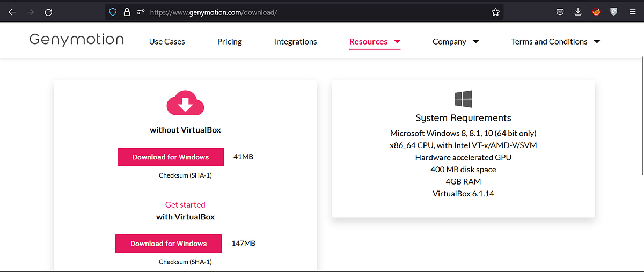Expand the Terms and Conditions dropdown arrow
This screenshot has width=644, height=272.
click(x=597, y=42)
